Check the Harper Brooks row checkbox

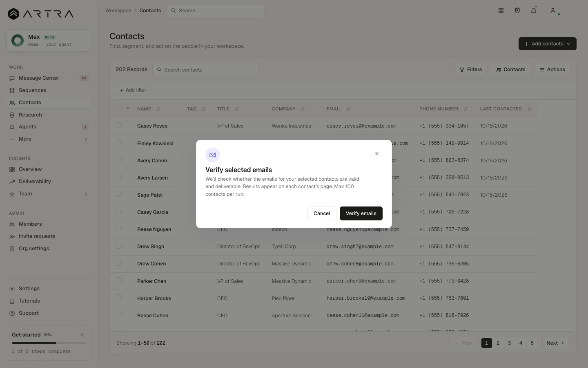(x=119, y=298)
